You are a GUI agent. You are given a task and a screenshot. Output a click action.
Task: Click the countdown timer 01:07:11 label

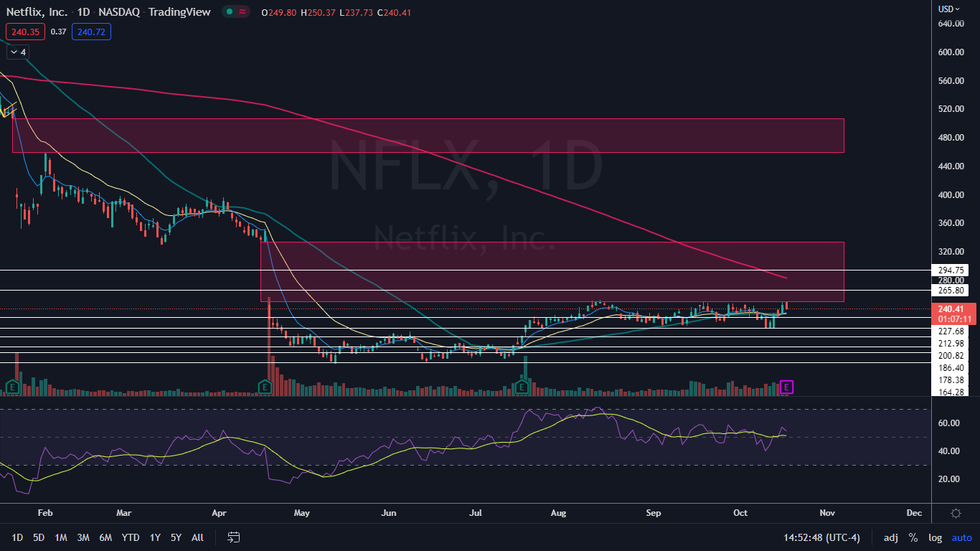coord(953,319)
